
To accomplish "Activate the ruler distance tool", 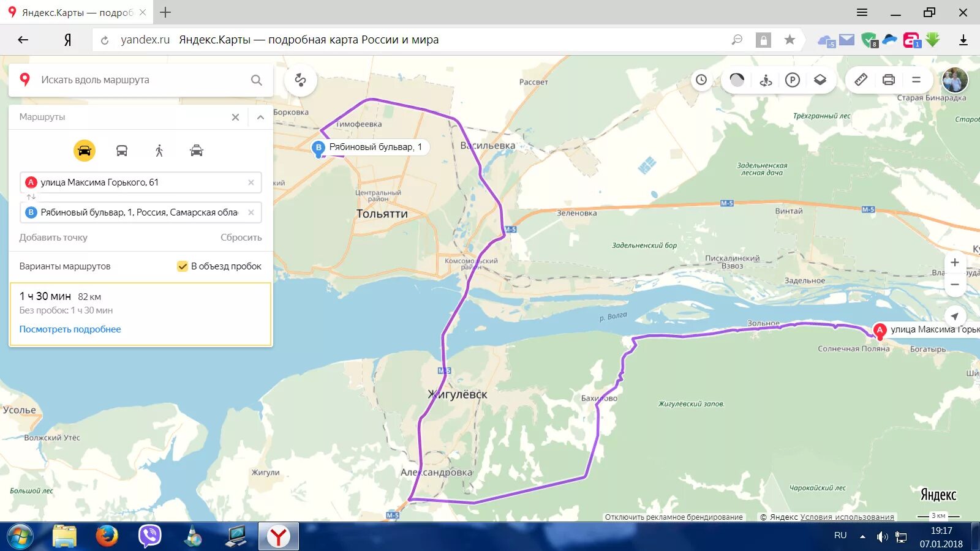I will (861, 80).
